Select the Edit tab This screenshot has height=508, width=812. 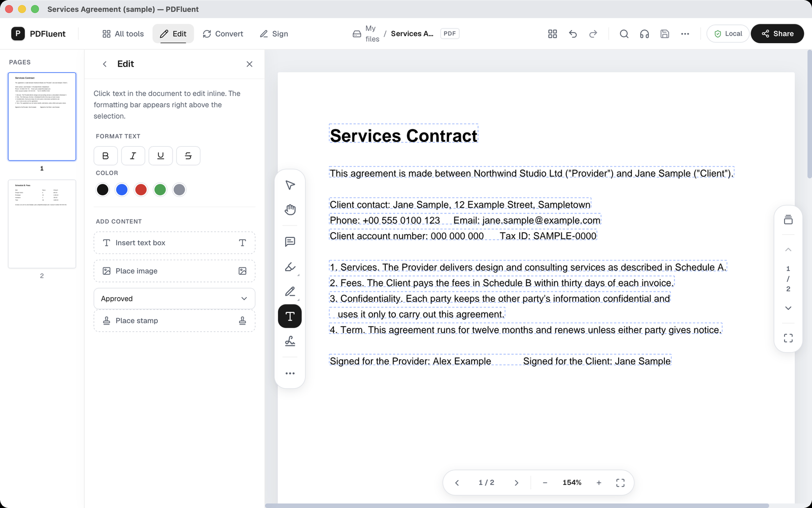(173, 34)
